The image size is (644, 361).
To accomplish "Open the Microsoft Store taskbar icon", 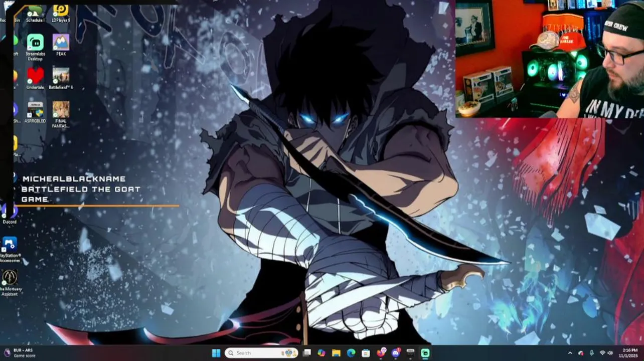I will click(366, 353).
